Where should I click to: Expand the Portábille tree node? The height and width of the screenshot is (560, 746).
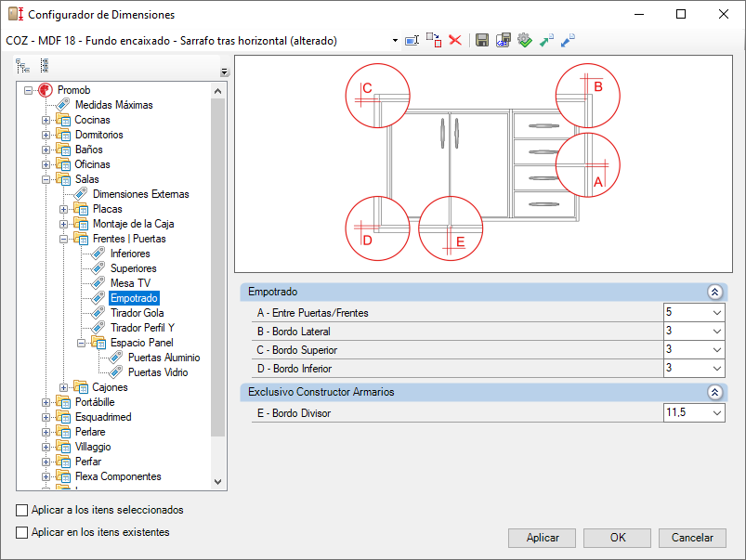pyautogui.click(x=46, y=402)
